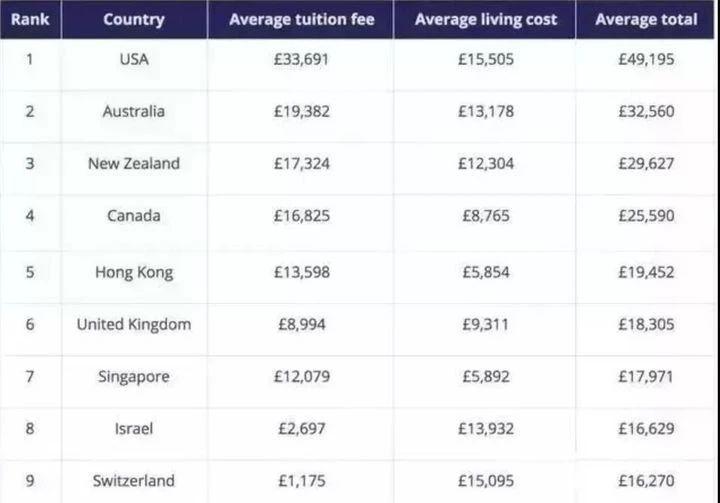The width and height of the screenshot is (720, 503).
Task: Click the Singapore country cell
Action: point(134,376)
